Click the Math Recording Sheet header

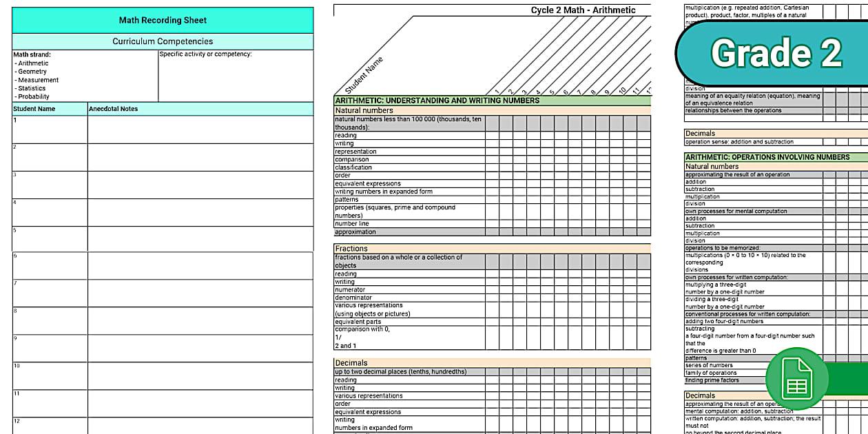pos(162,20)
